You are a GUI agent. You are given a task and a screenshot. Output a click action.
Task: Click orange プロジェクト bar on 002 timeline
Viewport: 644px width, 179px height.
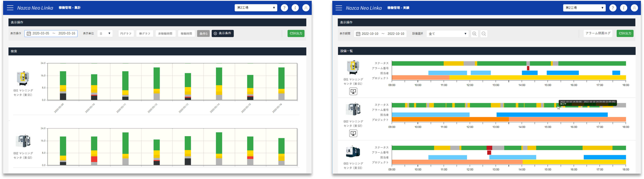point(450,119)
